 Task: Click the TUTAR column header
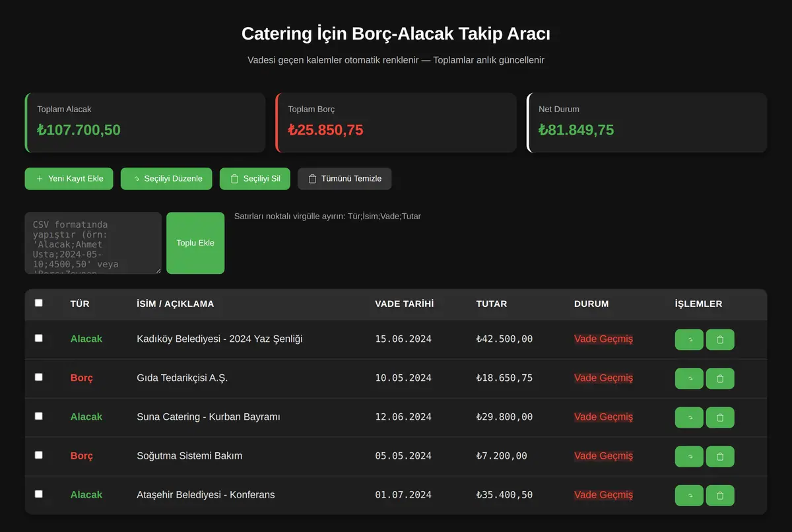point(492,304)
